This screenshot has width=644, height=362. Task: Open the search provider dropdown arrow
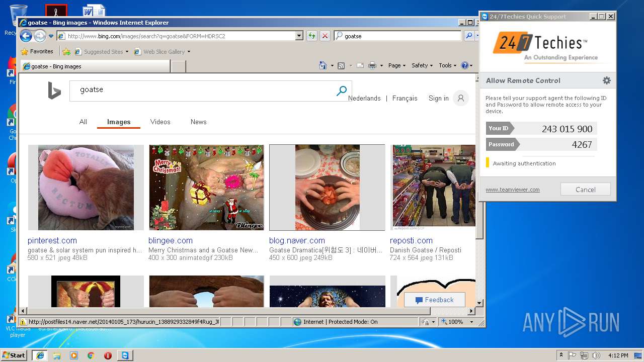[476, 36]
